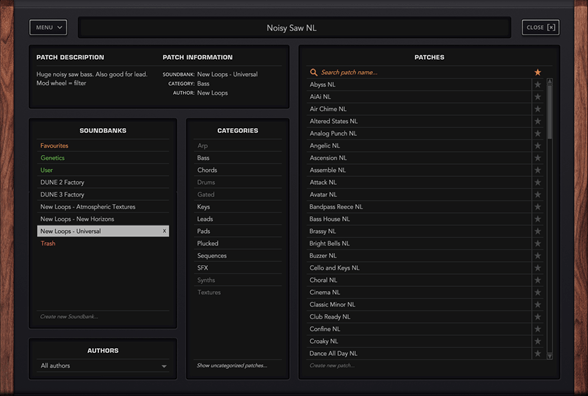Mark Bass House NL as favourite
This screenshot has width=588, height=396.
point(537,219)
